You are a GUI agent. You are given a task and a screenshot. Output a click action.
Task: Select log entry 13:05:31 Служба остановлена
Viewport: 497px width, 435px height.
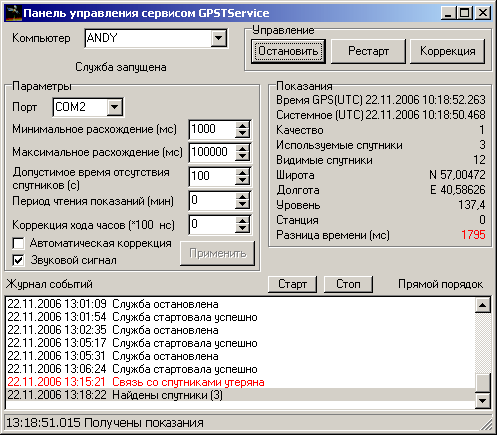[x=240, y=356]
